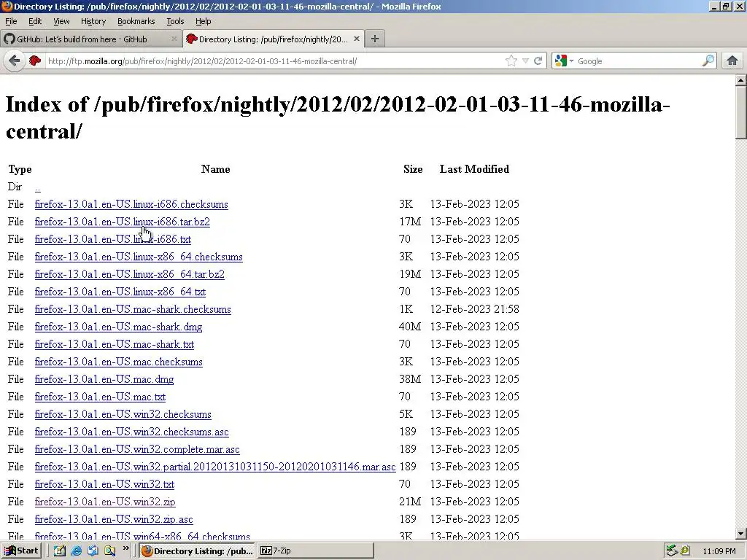
Task: Click the 11:09 PM taskbar clock
Action: pos(719,551)
